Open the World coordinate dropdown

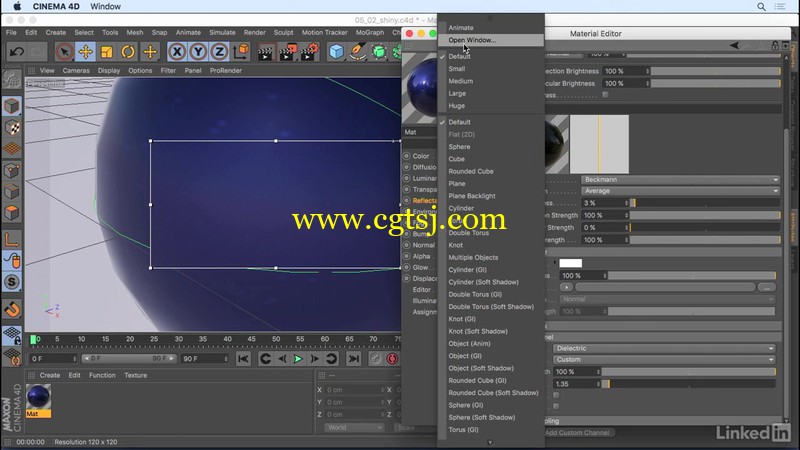(354, 428)
